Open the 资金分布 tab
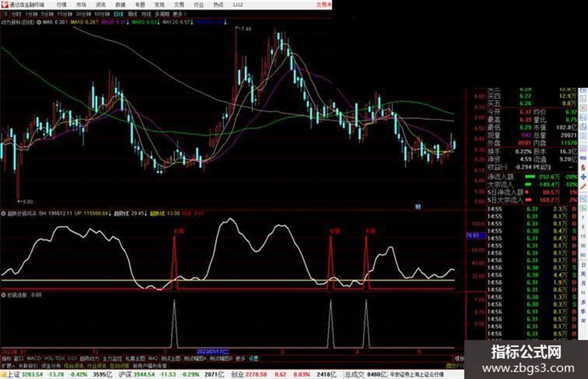The width and height of the screenshot is (588, 379). coord(51,365)
